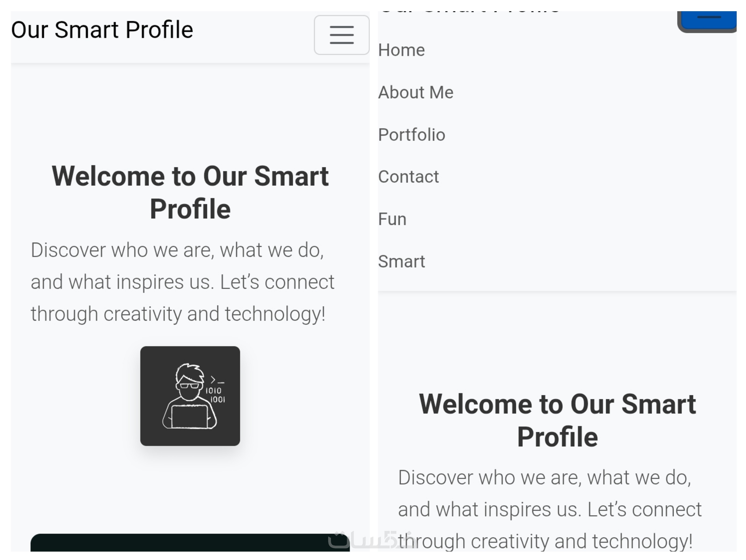Click the left "Our Smart Profile" brand title
This screenshot has width=746, height=560.
click(102, 30)
